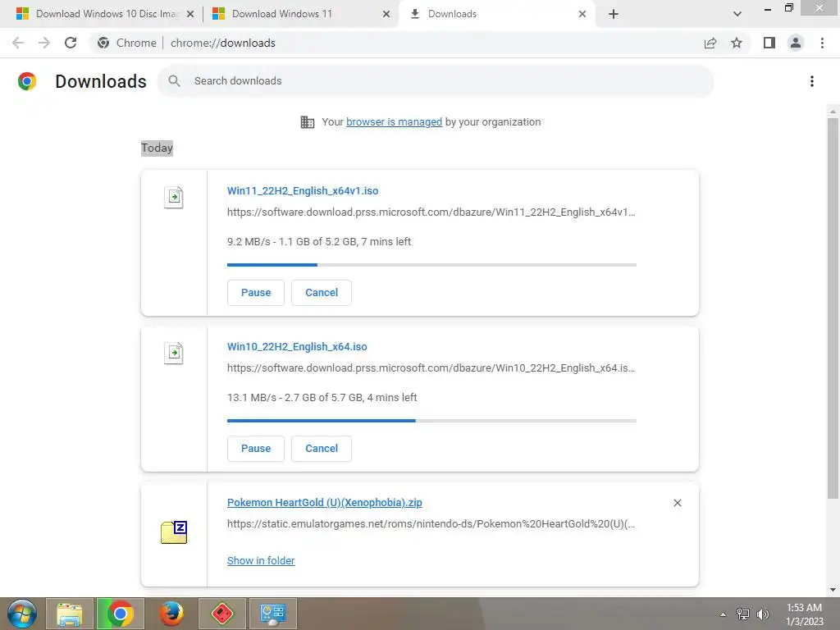Click the Win10 download progress bar
840x630 pixels.
[x=431, y=421]
